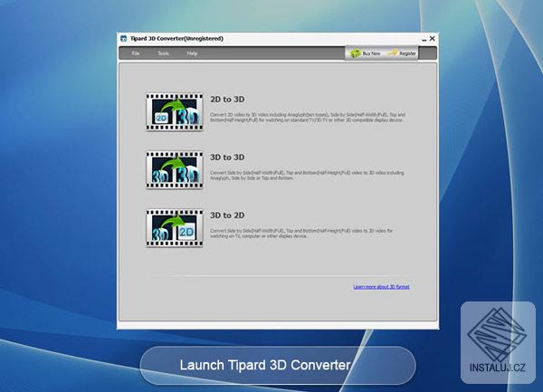Open Learn more about 3D format link

coord(381,287)
